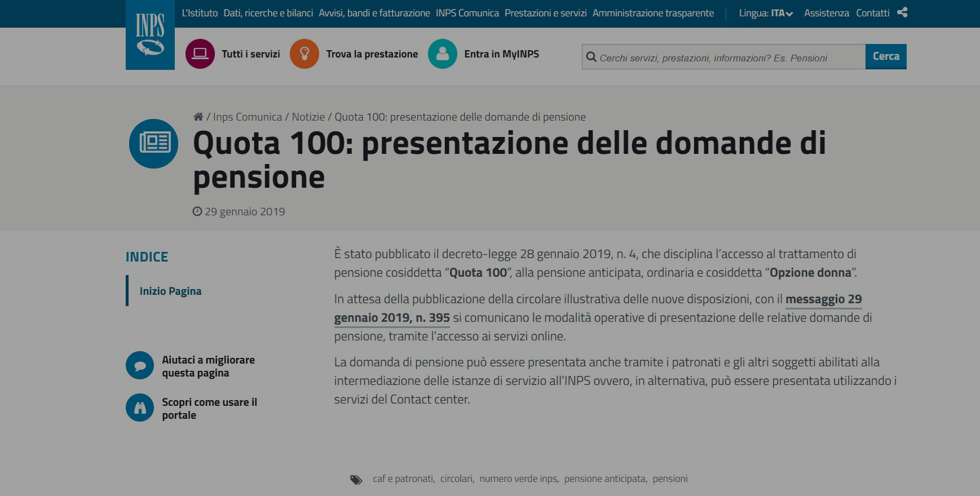Click the INPS logo
This screenshot has height=496, width=980.
[x=150, y=35]
